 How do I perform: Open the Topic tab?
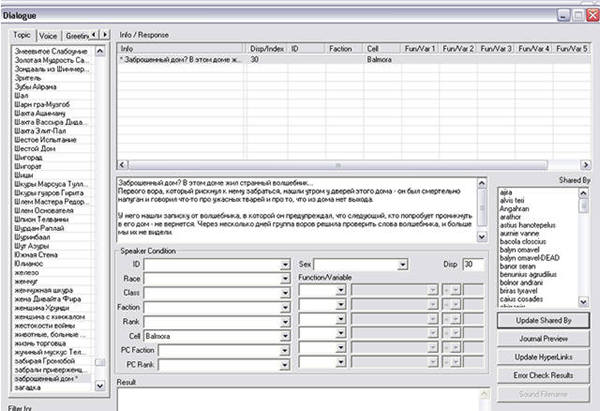point(21,35)
